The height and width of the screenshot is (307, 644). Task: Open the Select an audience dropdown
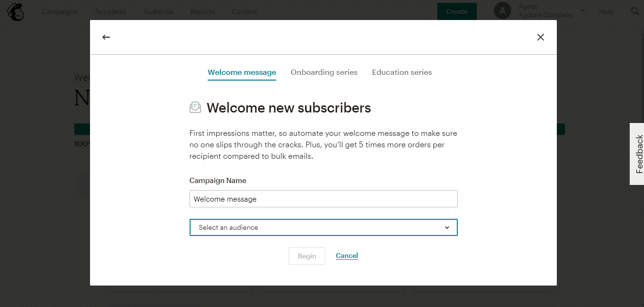pyautogui.click(x=323, y=227)
